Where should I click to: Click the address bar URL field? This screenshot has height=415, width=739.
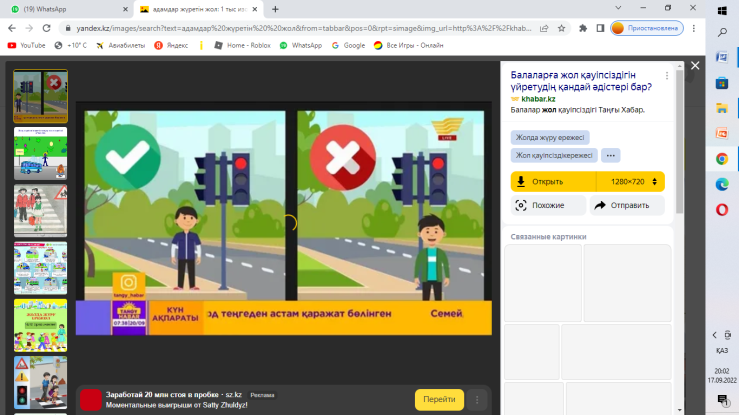point(304,28)
